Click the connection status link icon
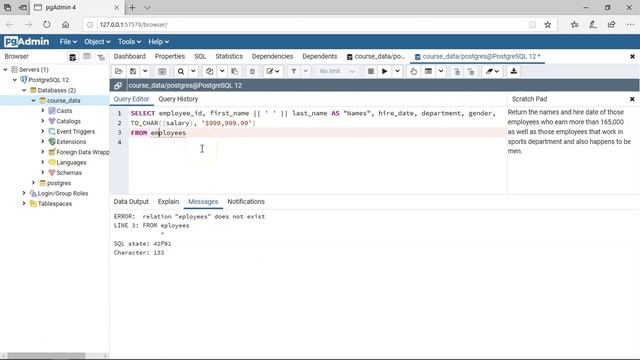 point(118,85)
